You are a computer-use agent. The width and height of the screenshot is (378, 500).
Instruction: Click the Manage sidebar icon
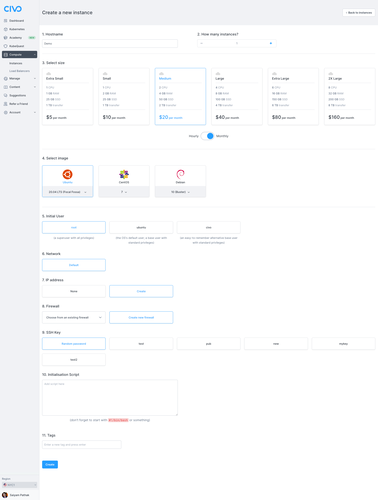[5, 79]
